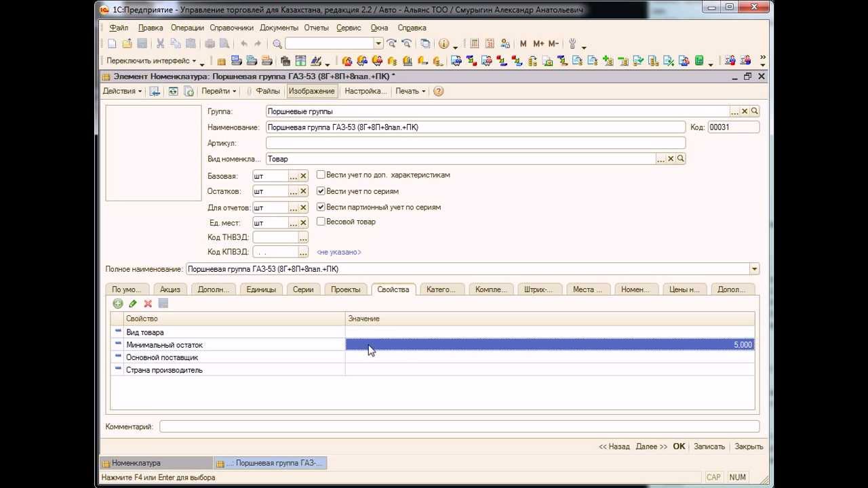Switch to the Единицы tab
This screenshot has height=488, width=868.
point(261,289)
